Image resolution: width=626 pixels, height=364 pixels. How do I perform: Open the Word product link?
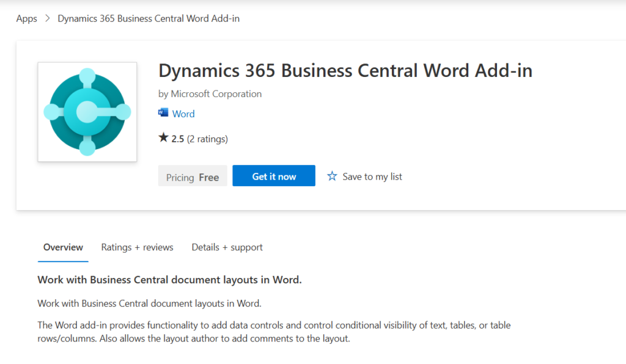point(183,114)
